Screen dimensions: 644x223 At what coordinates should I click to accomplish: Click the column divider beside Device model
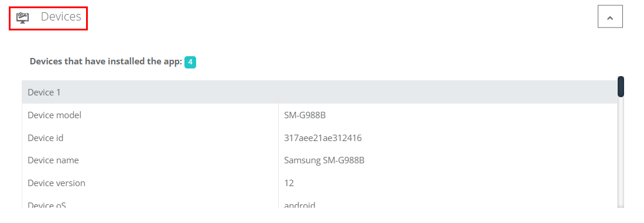(x=279, y=115)
